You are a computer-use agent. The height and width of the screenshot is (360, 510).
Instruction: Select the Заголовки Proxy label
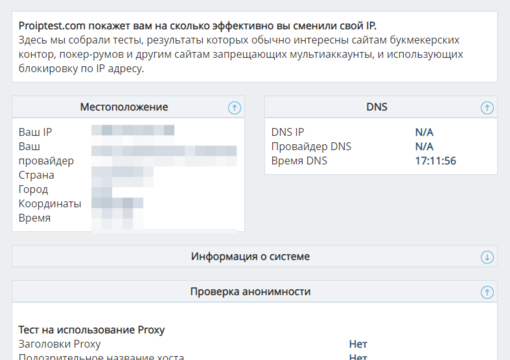pos(60,344)
